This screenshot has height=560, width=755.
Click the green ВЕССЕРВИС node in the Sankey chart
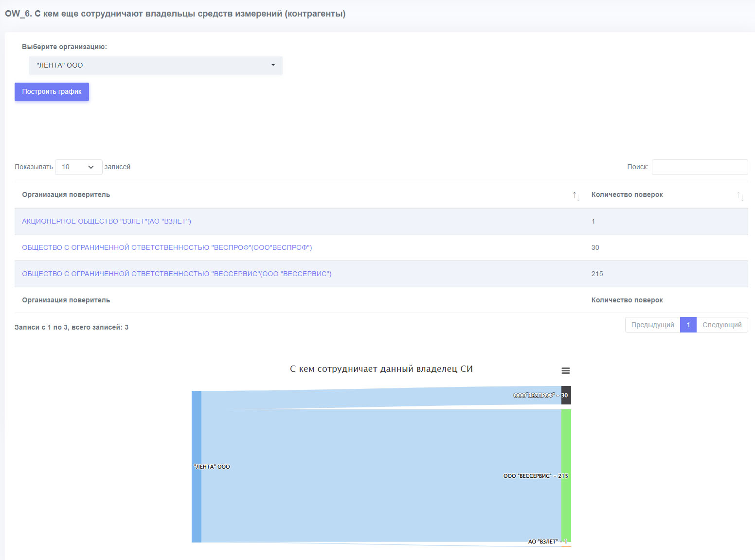[x=566, y=475]
